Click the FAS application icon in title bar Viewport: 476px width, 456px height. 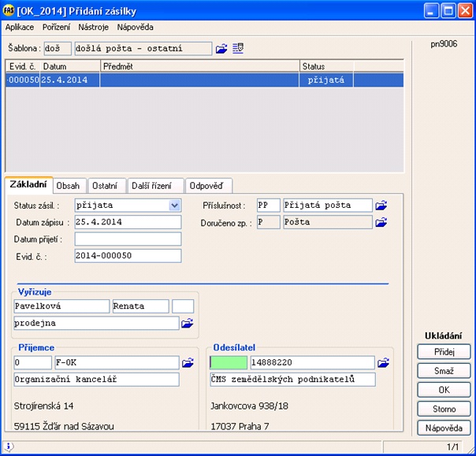coord(9,11)
